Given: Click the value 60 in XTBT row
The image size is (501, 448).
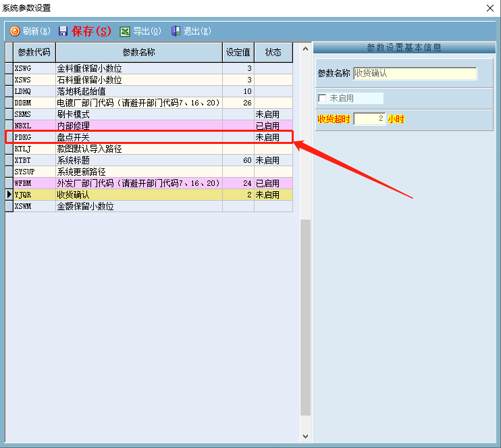Looking at the screenshot, I should (x=238, y=161).
